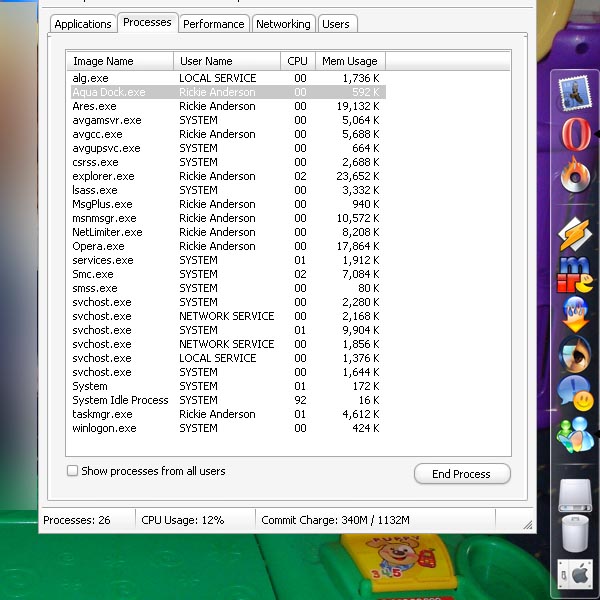Select avgupsvc.exe in the list
Screen dimensions: 600x600
pyautogui.click(x=228, y=148)
